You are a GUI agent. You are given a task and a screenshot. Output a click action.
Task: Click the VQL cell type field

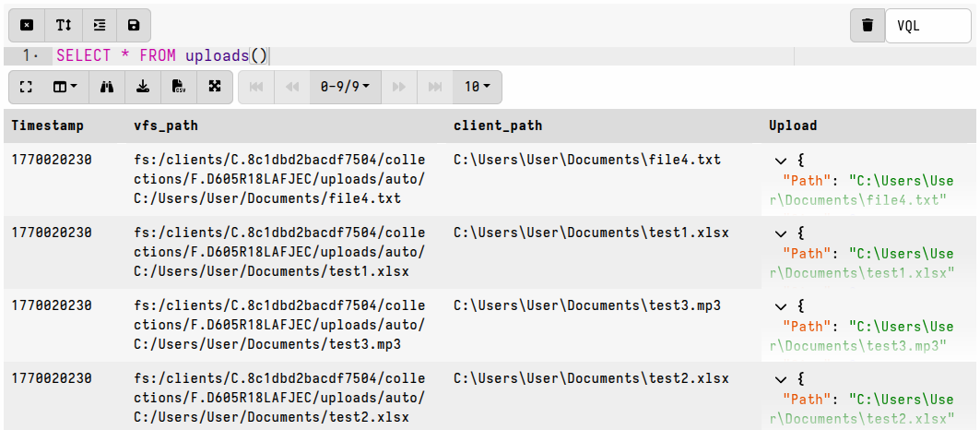(927, 26)
